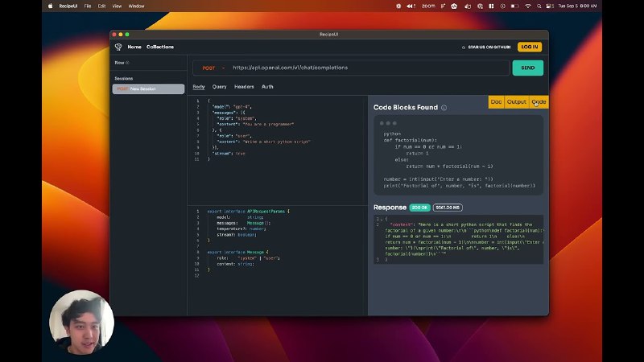This screenshot has width=644, height=362.
Task: Open the Window menu
Action: pos(136,6)
